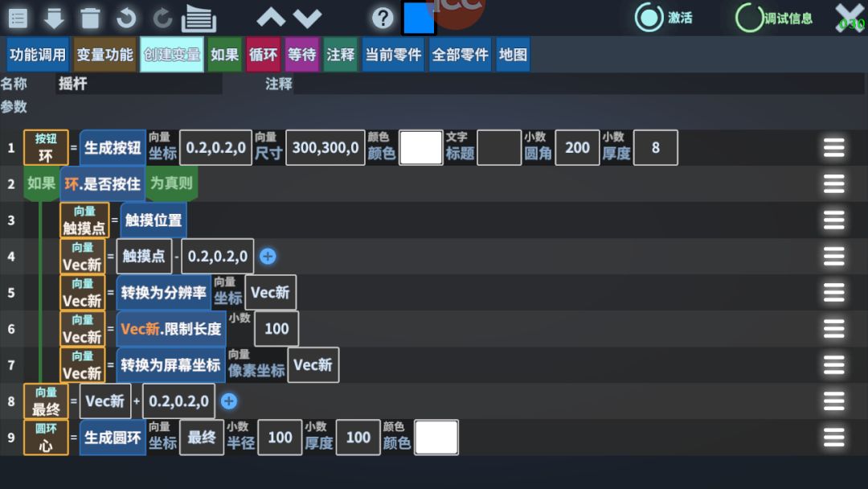Click the white color swatch in row 9
The width and height of the screenshot is (868, 489).
tap(436, 438)
